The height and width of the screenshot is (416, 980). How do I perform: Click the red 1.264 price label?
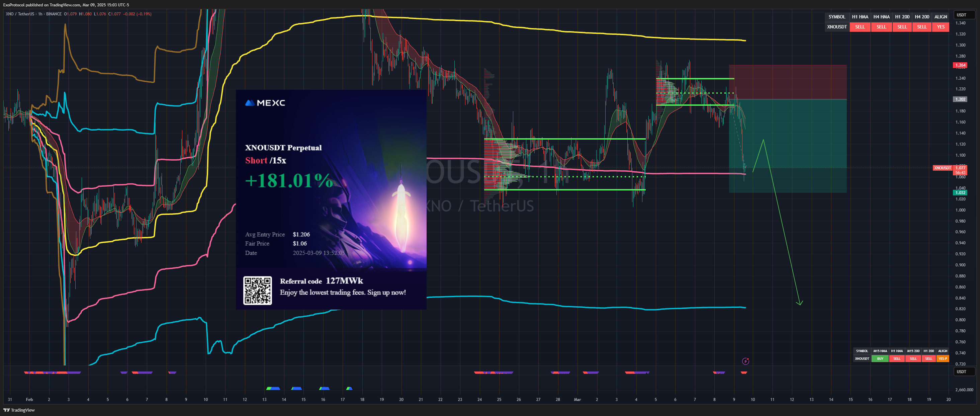click(960, 65)
